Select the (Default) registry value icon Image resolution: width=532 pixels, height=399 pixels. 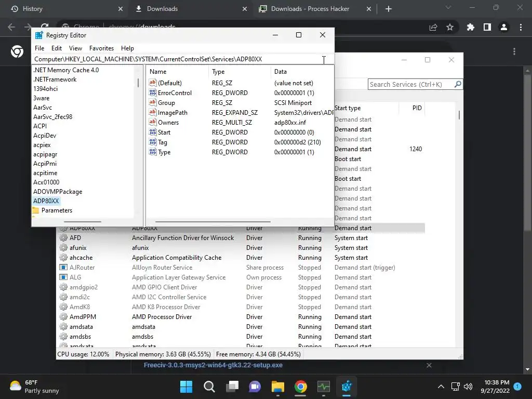[153, 83]
